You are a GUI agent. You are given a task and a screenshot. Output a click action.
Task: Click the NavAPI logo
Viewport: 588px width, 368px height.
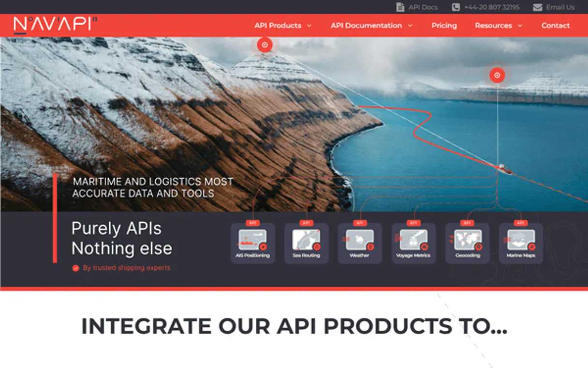coord(55,25)
